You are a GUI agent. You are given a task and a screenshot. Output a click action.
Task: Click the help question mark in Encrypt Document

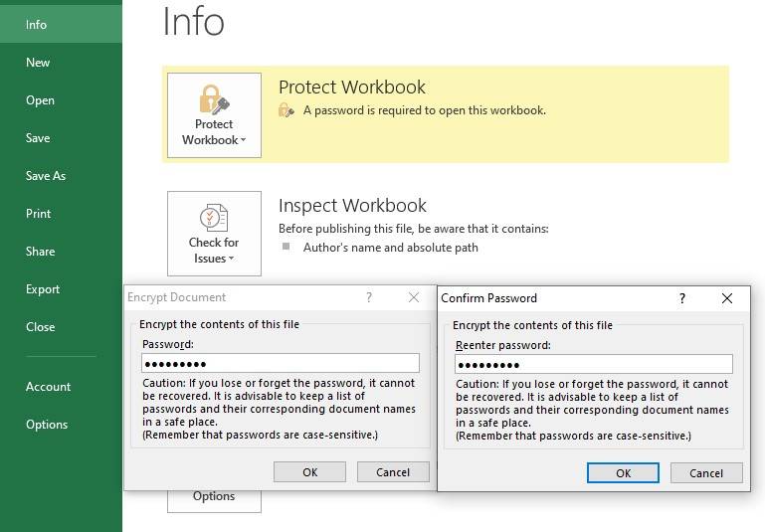pos(368,297)
